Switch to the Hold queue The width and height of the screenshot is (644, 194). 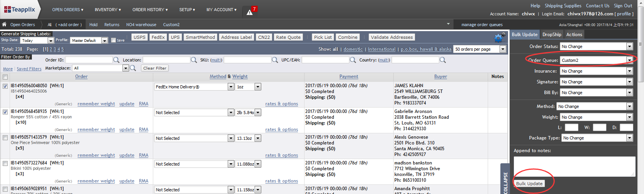(93, 25)
